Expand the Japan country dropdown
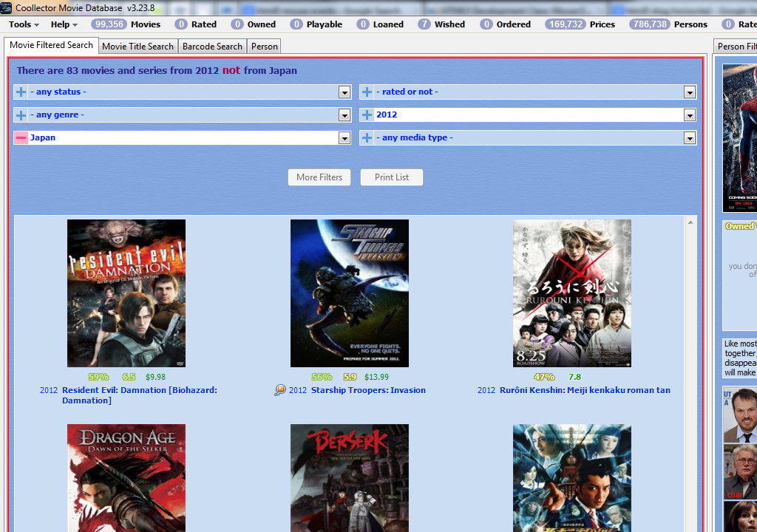This screenshot has width=757, height=532. 344,138
